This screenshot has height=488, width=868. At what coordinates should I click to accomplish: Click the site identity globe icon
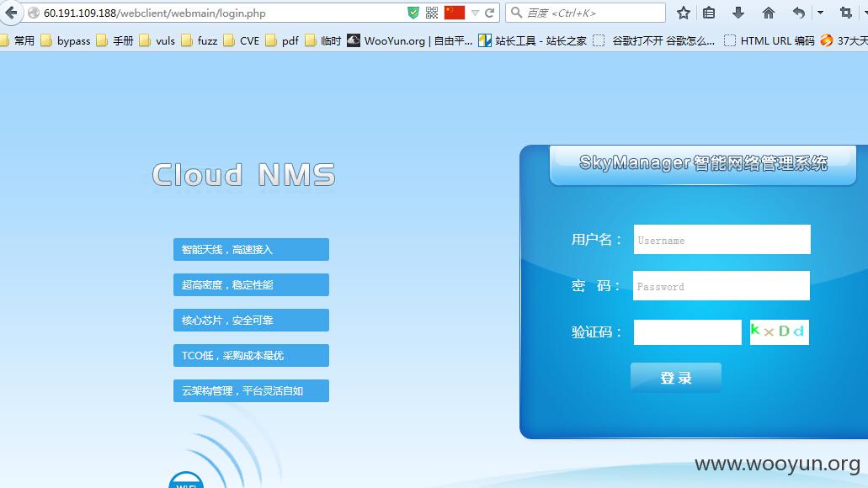coord(33,13)
